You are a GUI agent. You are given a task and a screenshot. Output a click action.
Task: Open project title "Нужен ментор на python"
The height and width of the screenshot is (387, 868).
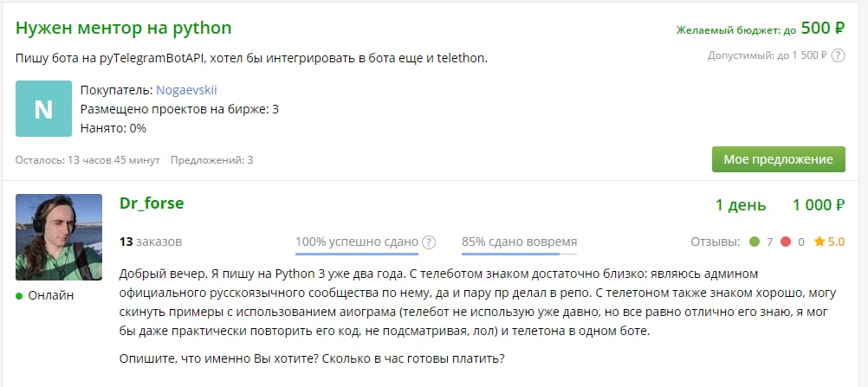point(124,28)
